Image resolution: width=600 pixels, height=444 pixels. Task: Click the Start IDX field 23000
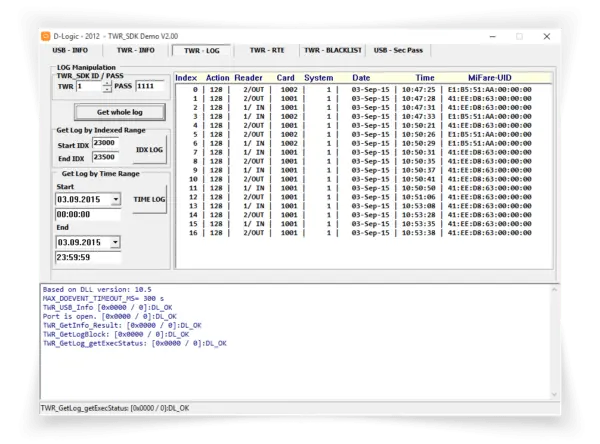point(106,143)
